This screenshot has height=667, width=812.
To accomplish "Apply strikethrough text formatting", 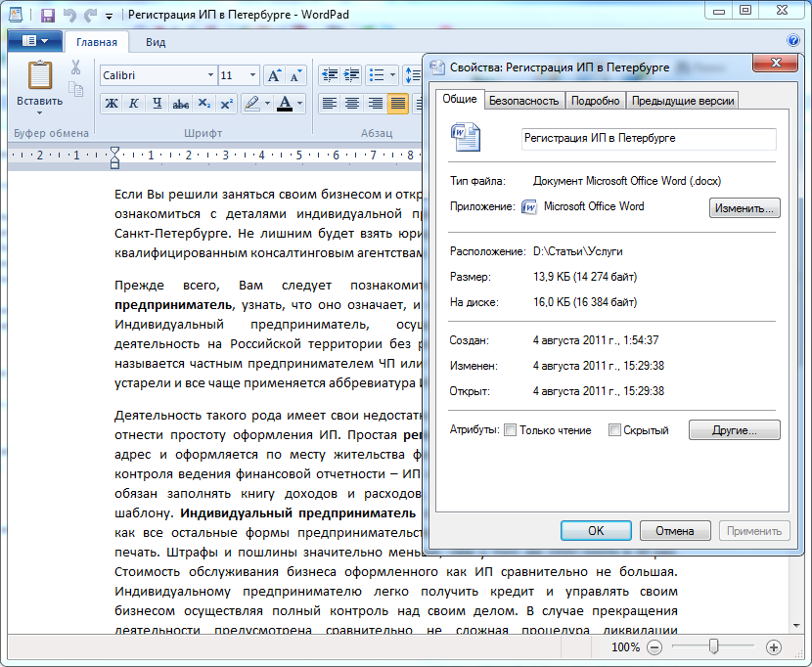I will (180, 104).
